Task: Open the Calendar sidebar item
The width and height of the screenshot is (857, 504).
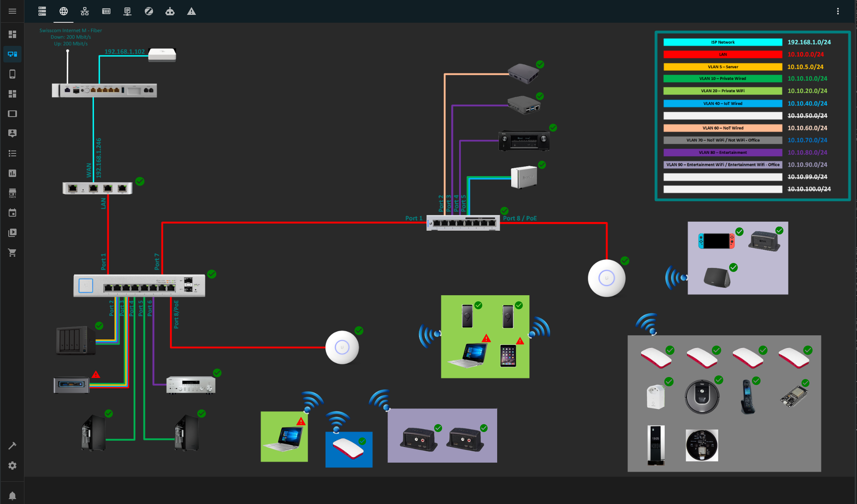Action: [12, 213]
